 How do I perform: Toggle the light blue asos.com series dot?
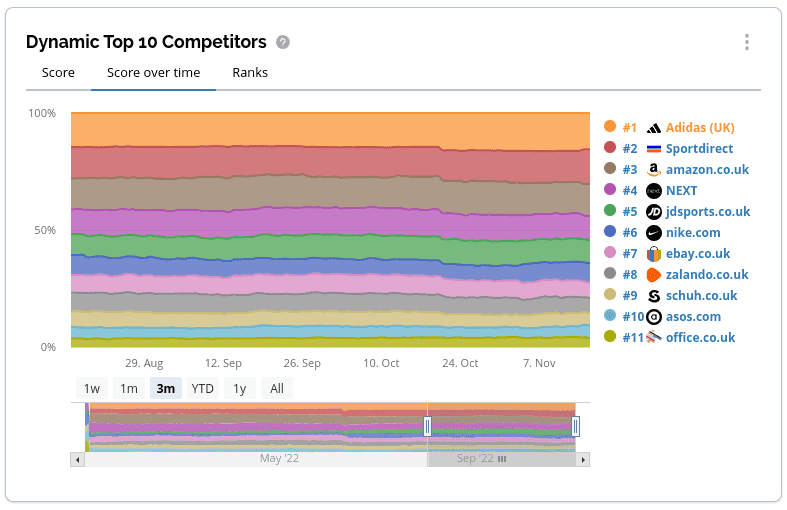coord(610,315)
